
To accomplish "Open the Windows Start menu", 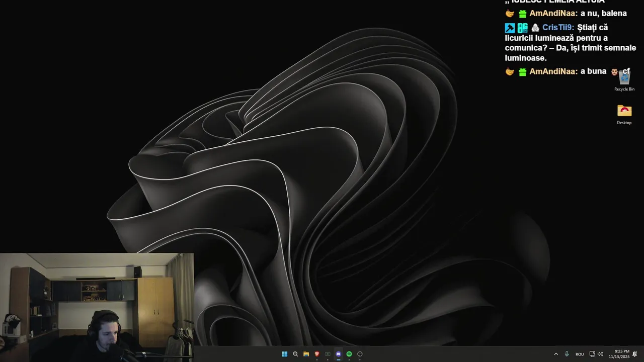I will click(284, 354).
